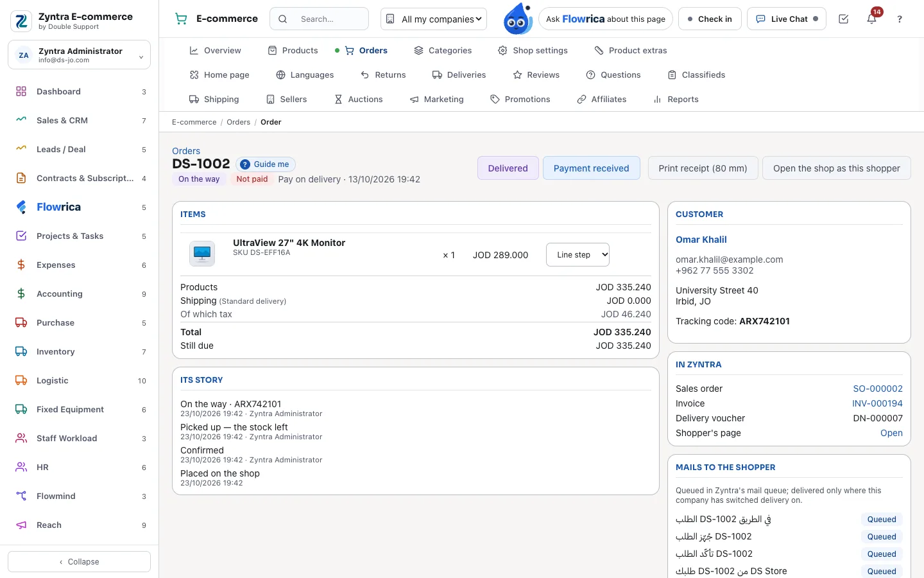Focus the Search input field
924x578 pixels.
click(x=319, y=19)
